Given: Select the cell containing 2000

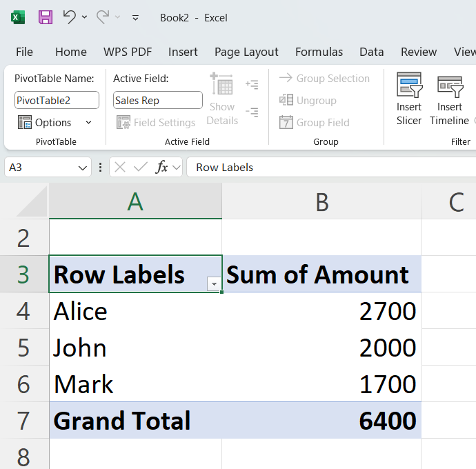Looking at the screenshot, I should click(x=321, y=348).
